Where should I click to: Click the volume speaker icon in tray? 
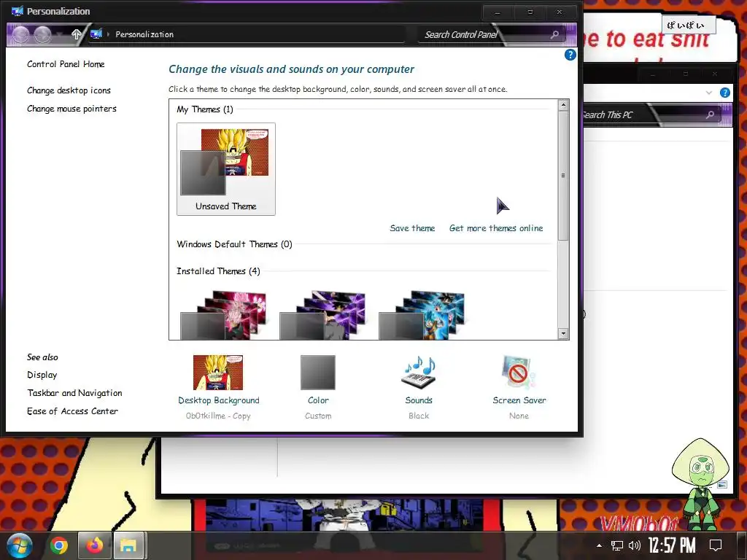click(x=635, y=545)
